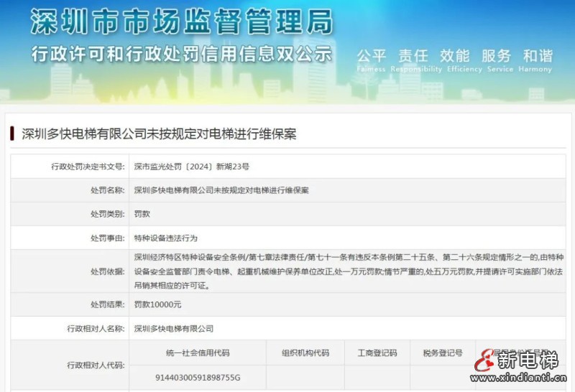Open the 行政许可和行政处罚信用信息双公示 heading
Image resolution: width=575 pixels, height=392 pixels.
coord(181,54)
